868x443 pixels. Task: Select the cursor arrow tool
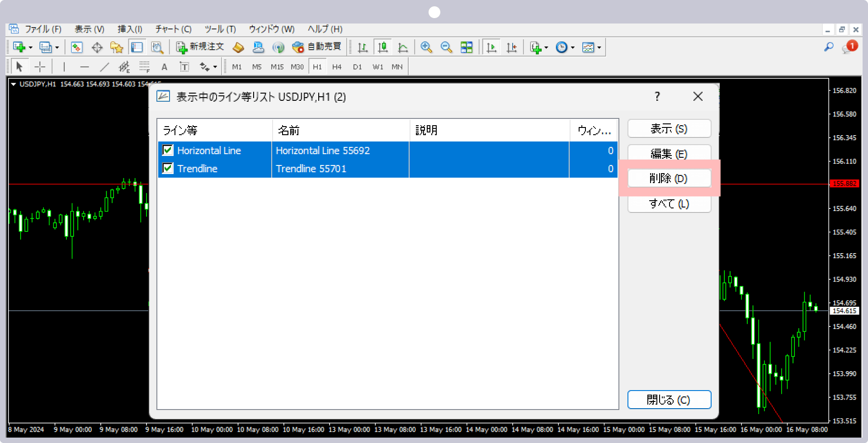[x=19, y=67]
